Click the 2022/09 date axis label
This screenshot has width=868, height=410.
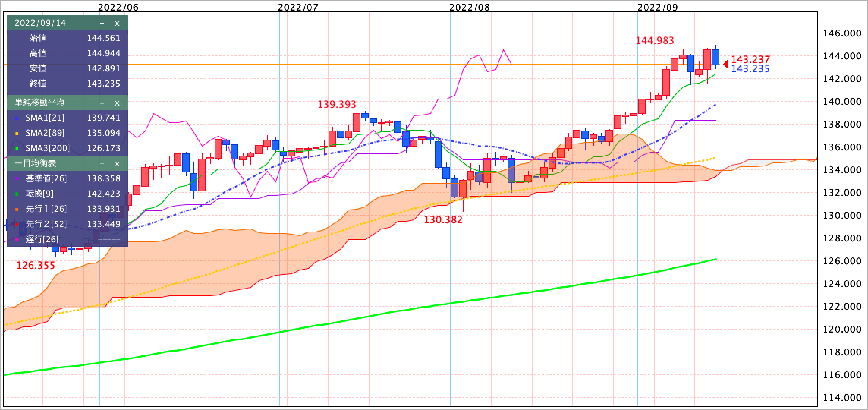click(657, 7)
